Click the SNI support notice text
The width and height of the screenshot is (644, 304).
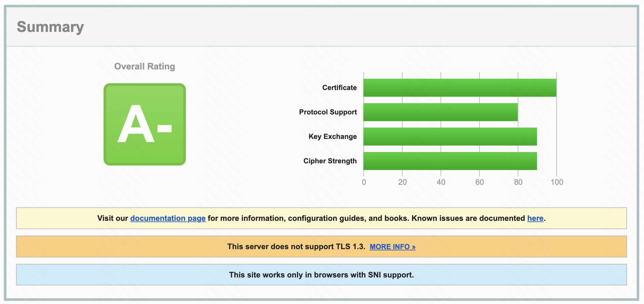click(321, 275)
